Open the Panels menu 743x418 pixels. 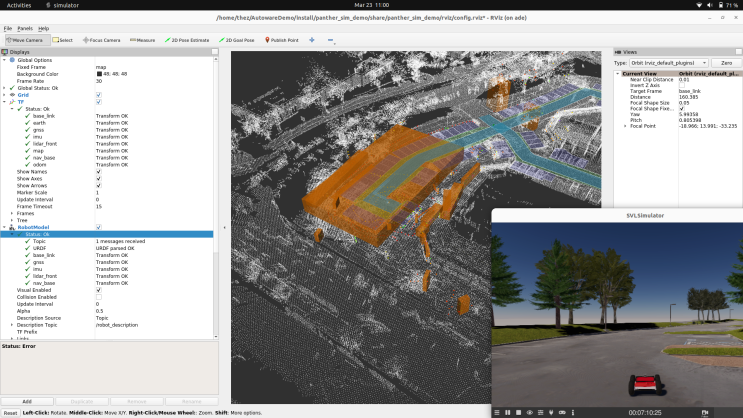click(x=25, y=28)
